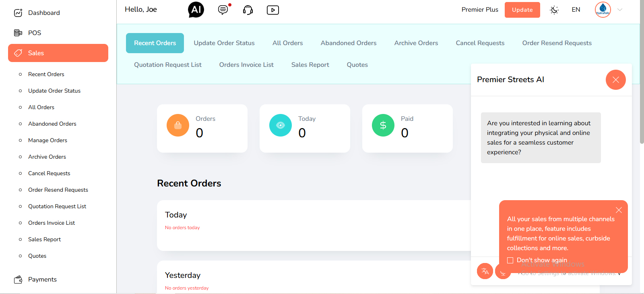Click the POS register sidebar icon
Screen dimensions: 644x294
pos(18,33)
